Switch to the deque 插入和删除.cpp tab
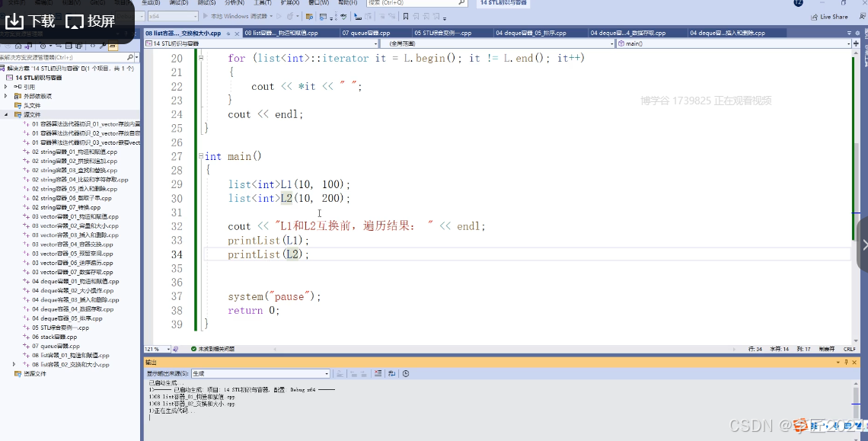Image resolution: width=868 pixels, height=441 pixels. pyautogui.click(x=727, y=34)
